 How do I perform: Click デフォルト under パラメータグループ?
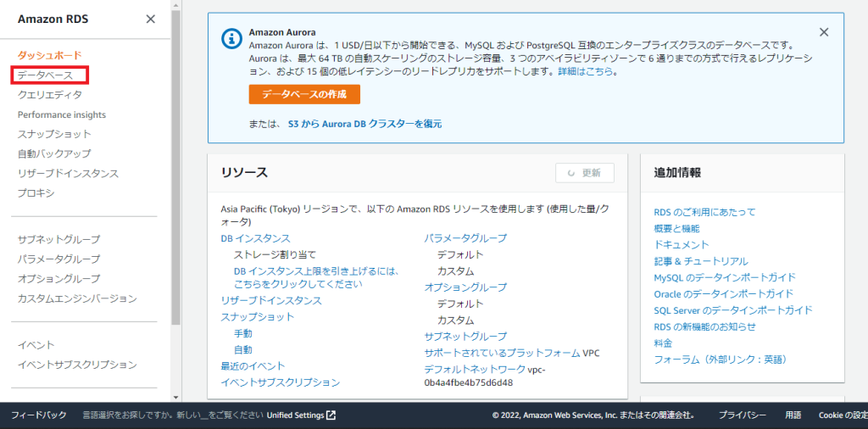point(460,254)
